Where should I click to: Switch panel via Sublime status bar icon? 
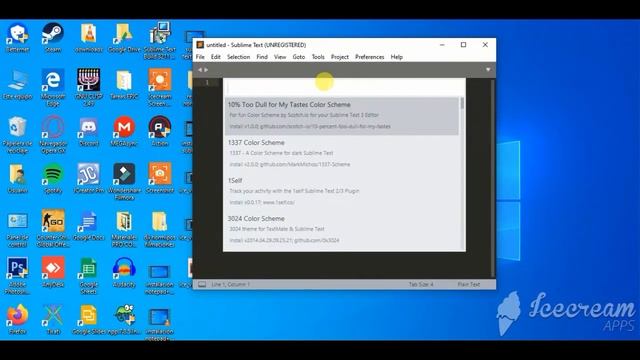coord(202,284)
